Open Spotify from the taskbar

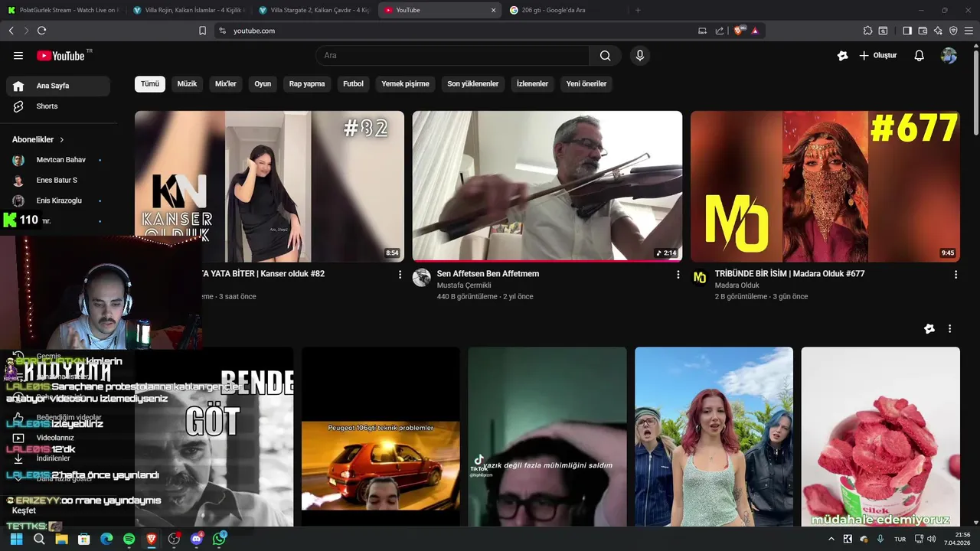click(x=129, y=539)
